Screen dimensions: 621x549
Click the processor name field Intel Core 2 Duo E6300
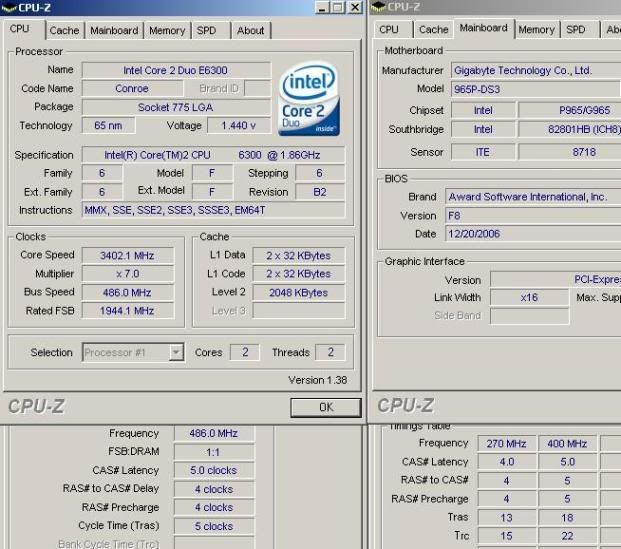pyautogui.click(x=175, y=71)
